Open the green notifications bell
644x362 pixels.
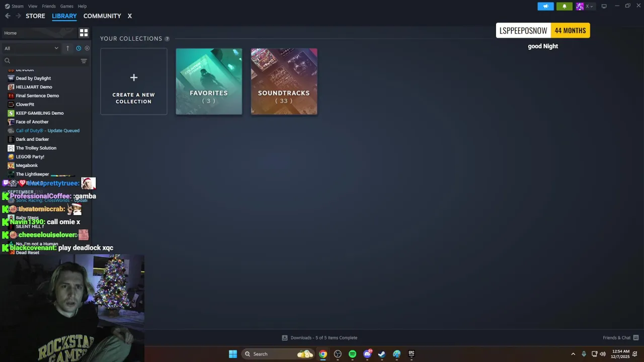coord(564,6)
